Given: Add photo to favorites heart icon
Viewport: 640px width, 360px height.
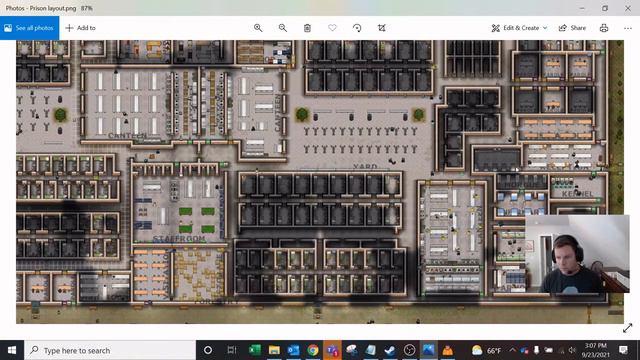Looking at the screenshot, I should coord(332,28).
